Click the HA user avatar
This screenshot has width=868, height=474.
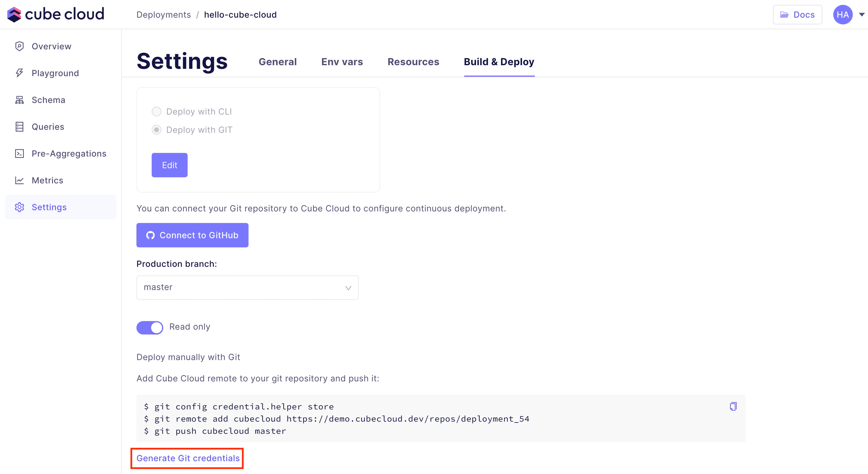pos(842,15)
